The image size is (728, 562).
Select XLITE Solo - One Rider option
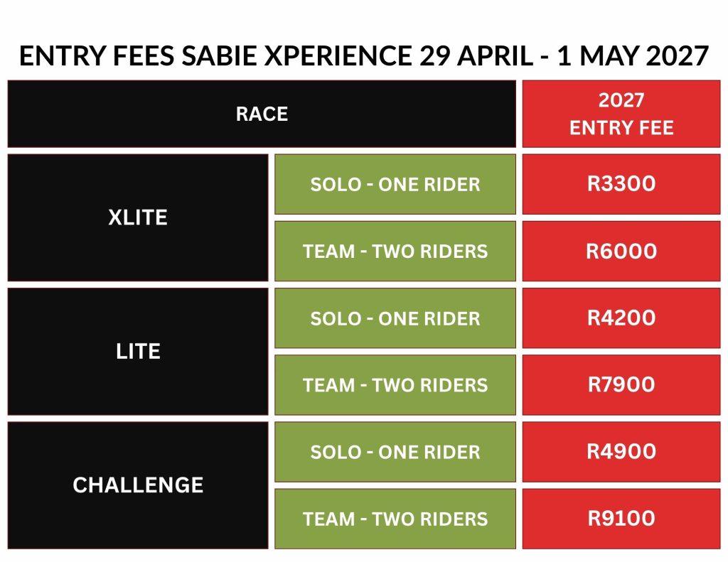395,184
